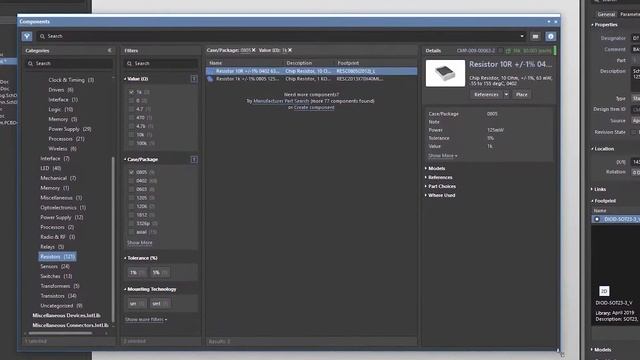This screenshot has width=640, height=360.
Task: Click Show More in Details parameters
Action: [x=442, y=156]
